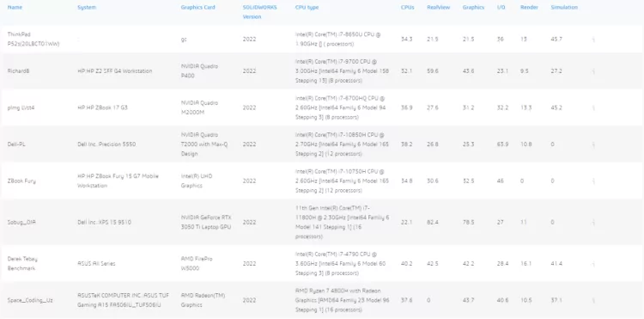Select the HP Z2 SFF G4 Workstation cell

pos(114,71)
